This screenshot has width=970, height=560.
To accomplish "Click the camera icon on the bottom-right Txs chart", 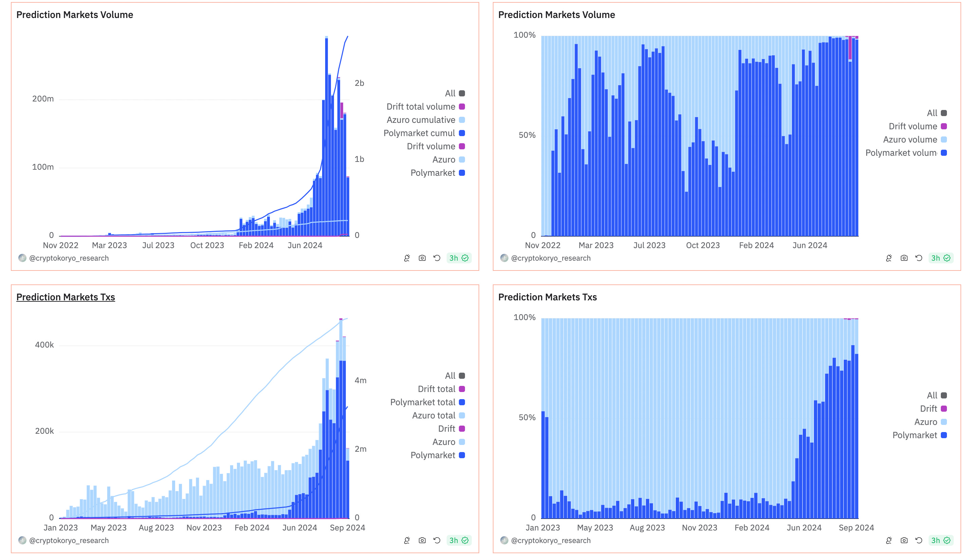I will tap(903, 540).
